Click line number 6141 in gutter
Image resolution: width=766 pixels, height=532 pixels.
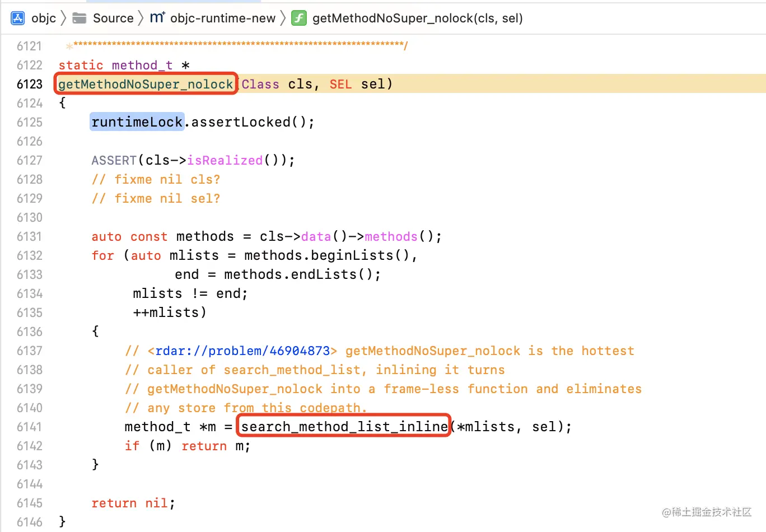30,427
